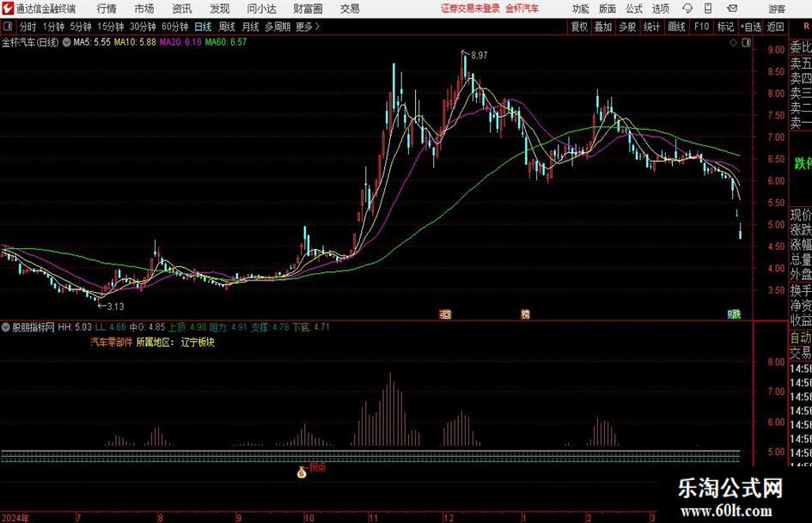The image size is (812, 523).
Task: Open the 行情 menu
Action: 107,9
